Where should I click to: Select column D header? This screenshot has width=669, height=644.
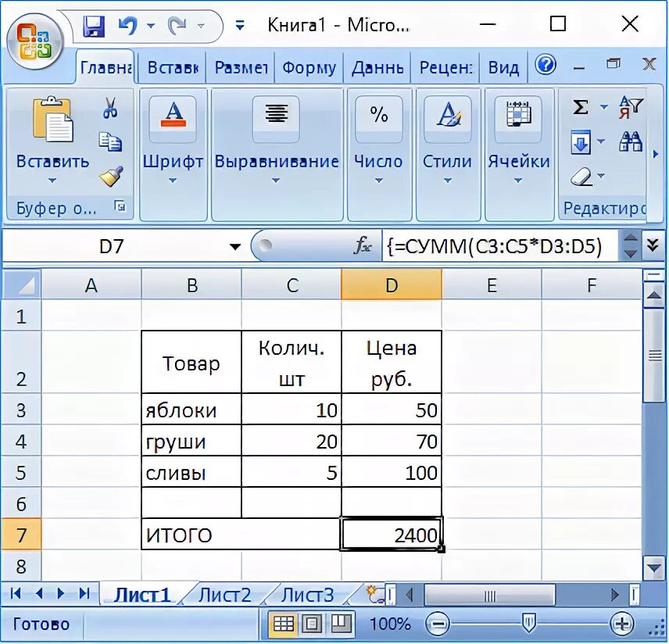pos(392,285)
